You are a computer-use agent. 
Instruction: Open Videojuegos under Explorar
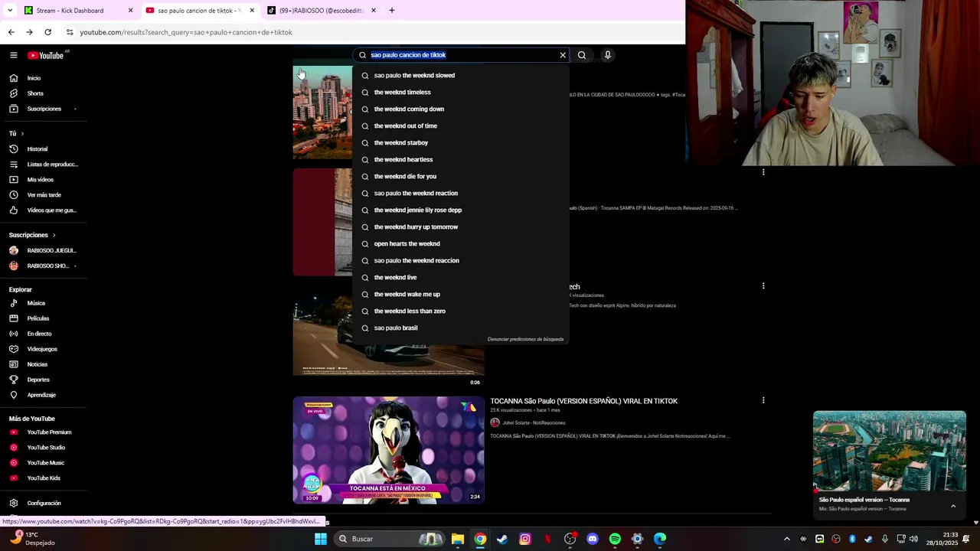click(x=43, y=349)
